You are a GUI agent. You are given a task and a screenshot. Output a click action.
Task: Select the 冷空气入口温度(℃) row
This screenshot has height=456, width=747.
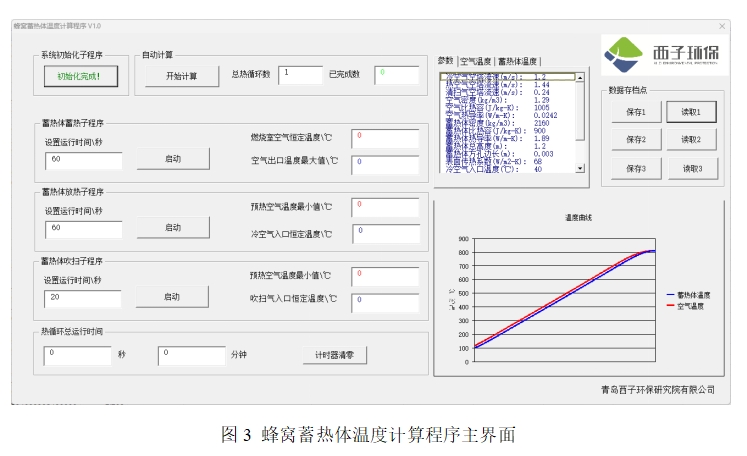pos(508,169)
